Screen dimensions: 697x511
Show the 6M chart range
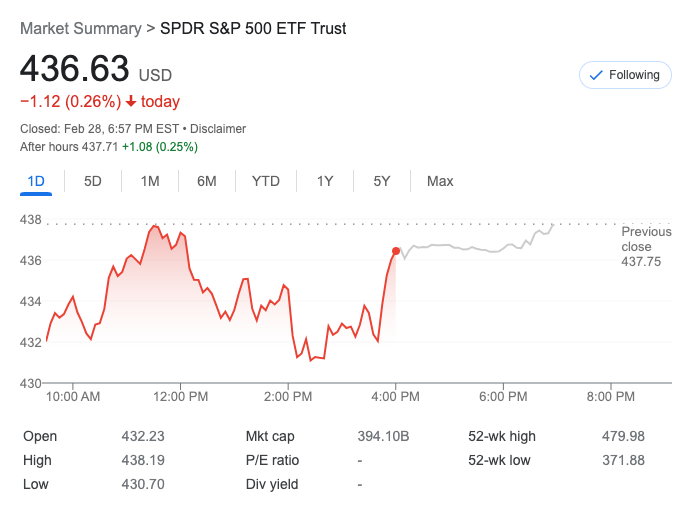(x=207, y=181)
